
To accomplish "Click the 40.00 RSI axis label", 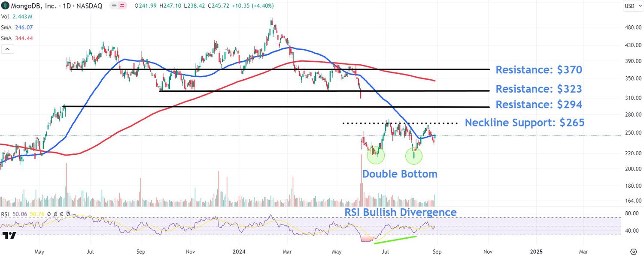I will [632, 231].
